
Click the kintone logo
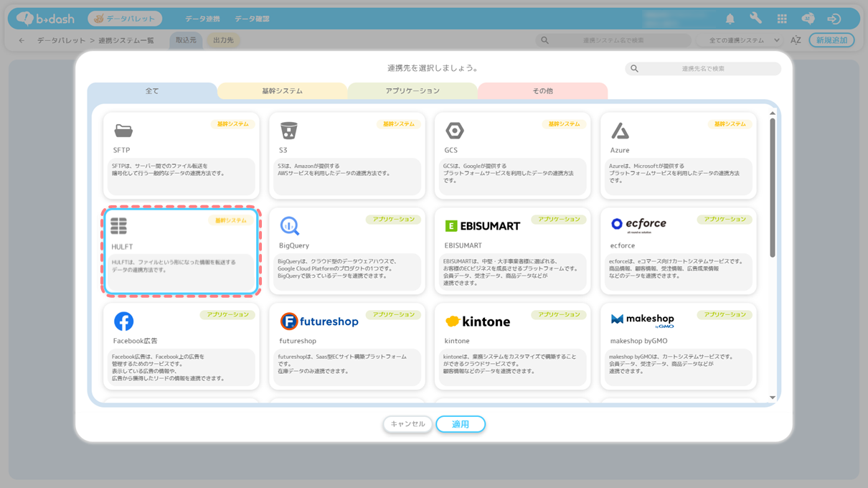click(478, 322)
